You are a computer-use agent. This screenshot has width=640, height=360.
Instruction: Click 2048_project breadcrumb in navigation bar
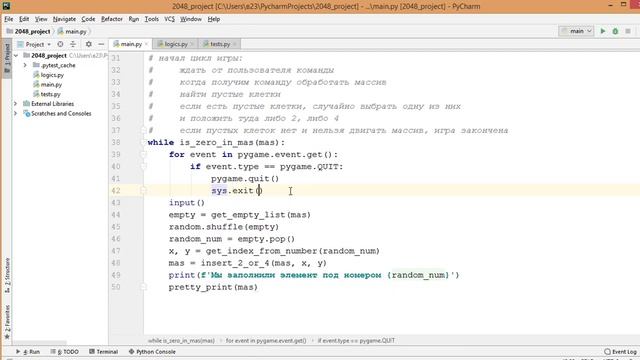pyautogui.click(x=32, y=31)
